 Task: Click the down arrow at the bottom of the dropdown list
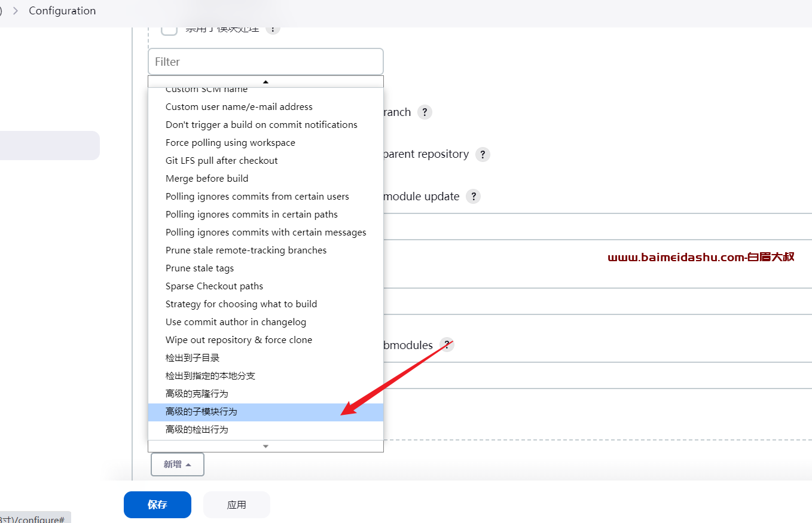click(266, 446)
